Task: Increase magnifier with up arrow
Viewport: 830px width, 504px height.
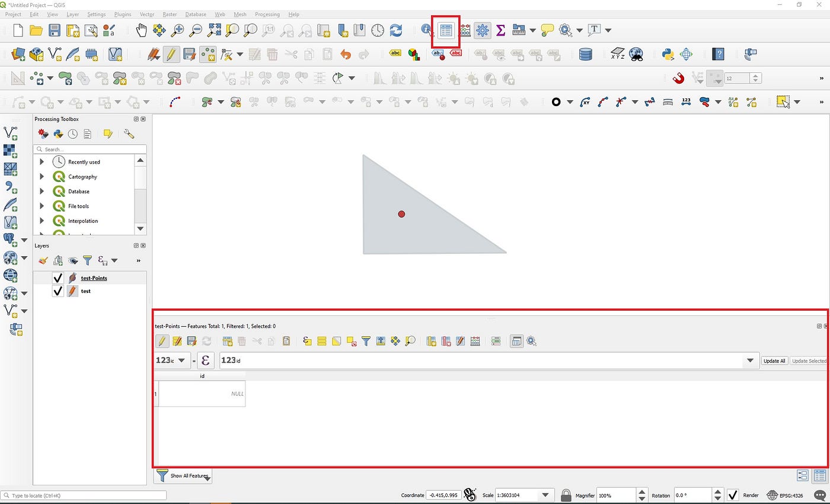Action: click(x=641, y=492)
